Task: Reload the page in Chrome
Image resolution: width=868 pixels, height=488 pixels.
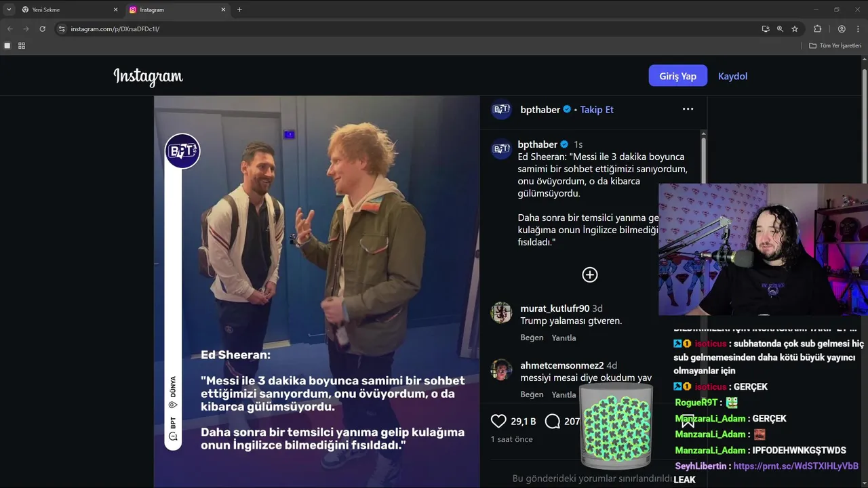Action: pos(42,29)
